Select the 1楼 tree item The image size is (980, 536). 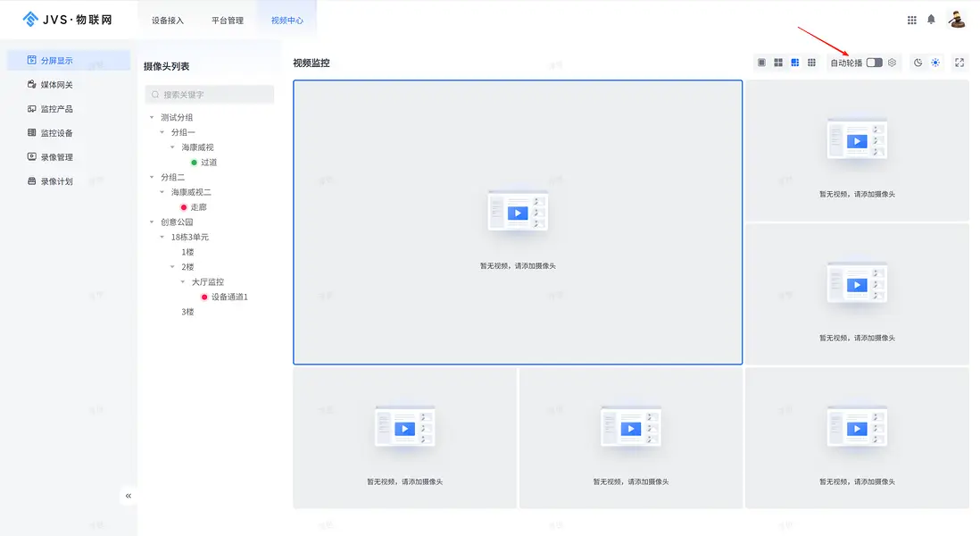[x=187, y=252]
